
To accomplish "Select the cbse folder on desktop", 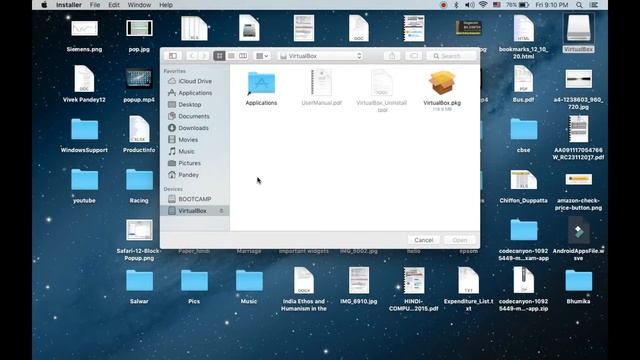I will coord(523,135).
